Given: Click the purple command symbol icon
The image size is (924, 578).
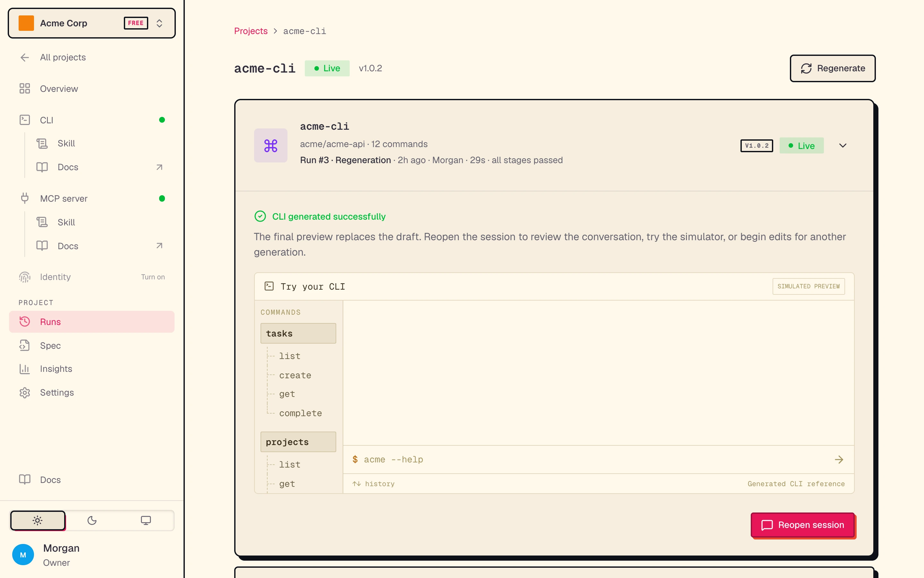Looking at the screenshot, I should (x=271, y=146).
